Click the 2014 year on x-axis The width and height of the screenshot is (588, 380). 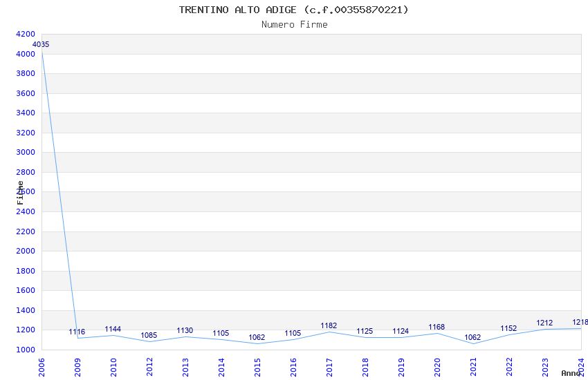(221, 368)
